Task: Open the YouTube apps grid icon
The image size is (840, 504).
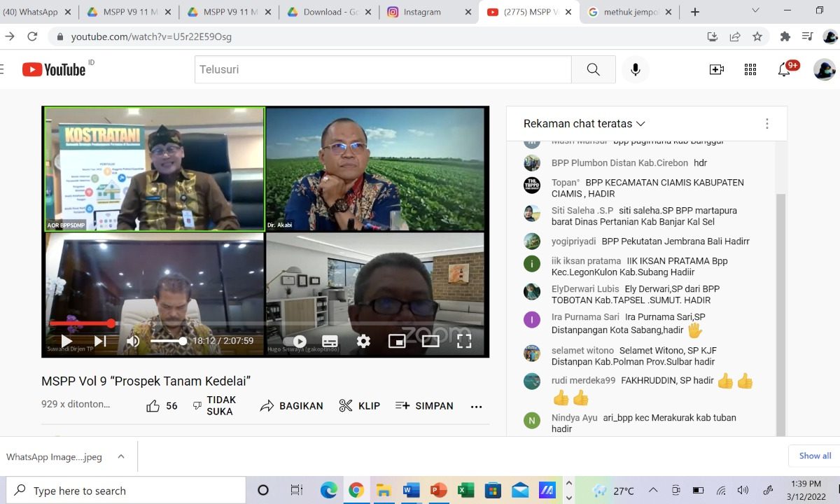Action: click(x=750, y=69)
